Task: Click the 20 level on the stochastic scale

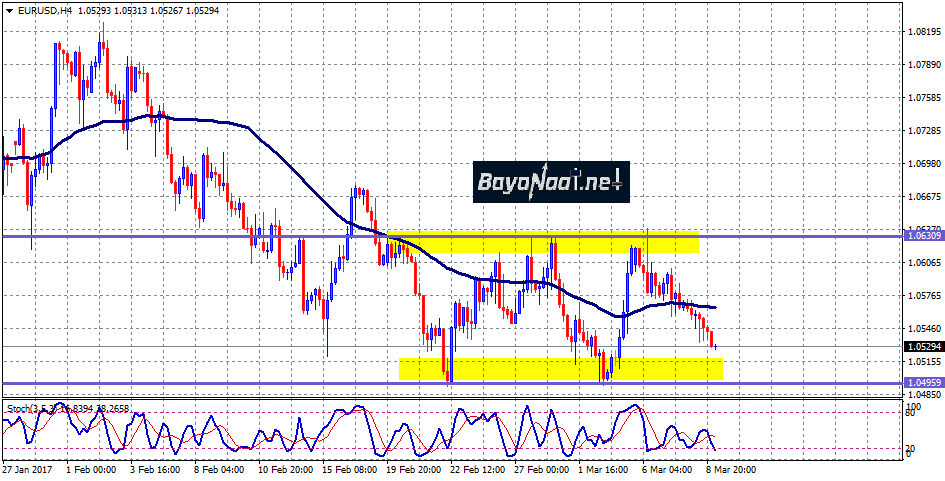Action: tap(908, 448)
